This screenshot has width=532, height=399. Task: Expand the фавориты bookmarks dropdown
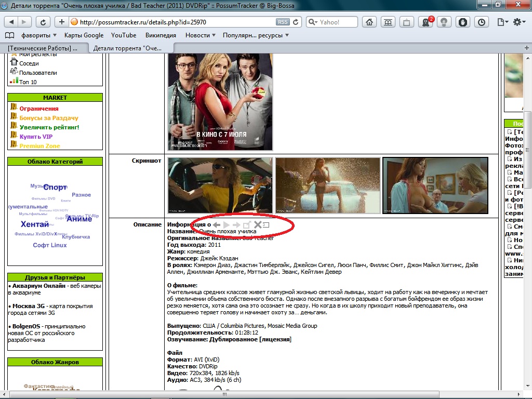[38, 35]
